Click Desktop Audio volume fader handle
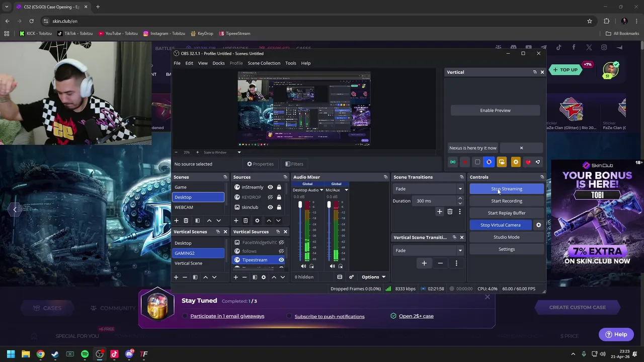 tap(300, 205)
